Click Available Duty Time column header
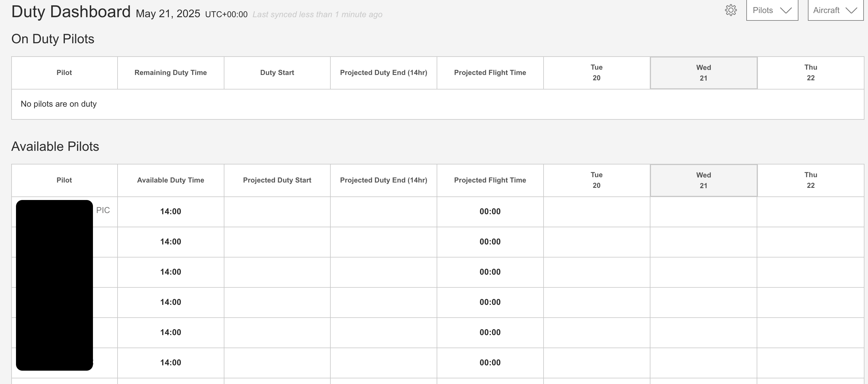Screen dimensions: 868x384 [171, 180]
